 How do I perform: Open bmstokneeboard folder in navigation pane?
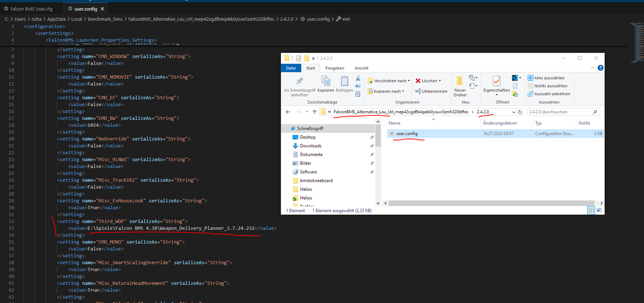coord(316,181)
